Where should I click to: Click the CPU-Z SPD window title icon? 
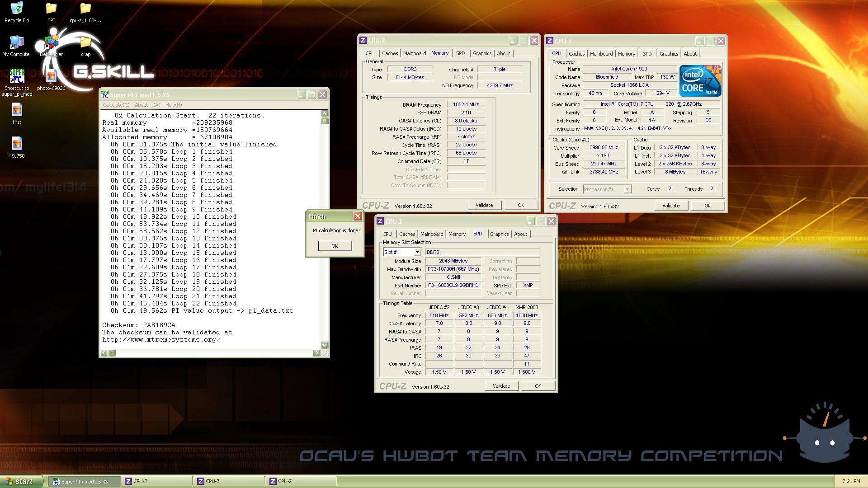point(380,221)
